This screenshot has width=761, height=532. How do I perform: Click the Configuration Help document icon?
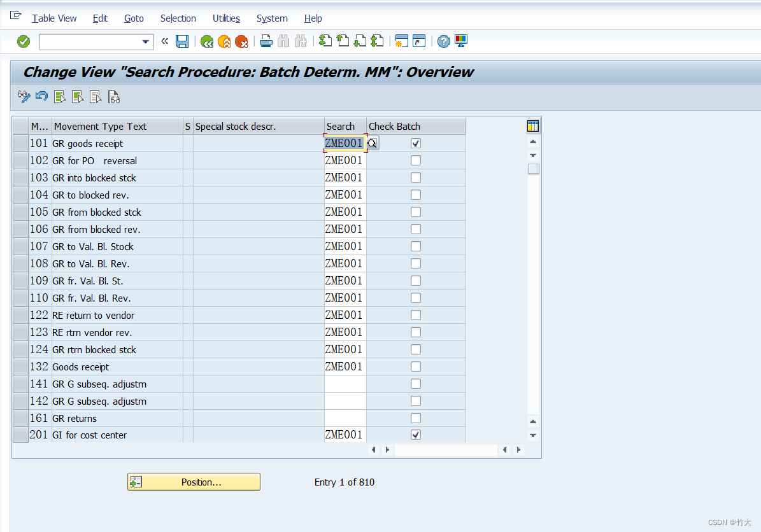click(x=113, y=97)
